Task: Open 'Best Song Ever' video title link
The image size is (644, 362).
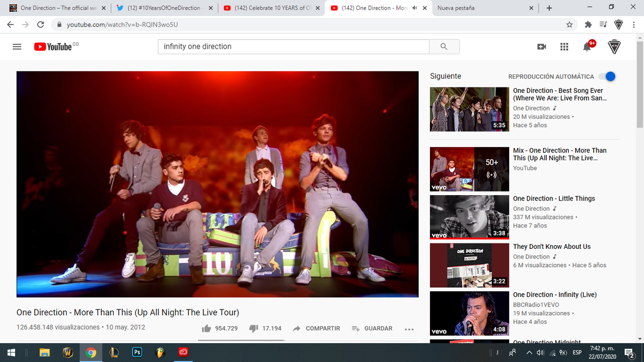Action: click(560, 94)
